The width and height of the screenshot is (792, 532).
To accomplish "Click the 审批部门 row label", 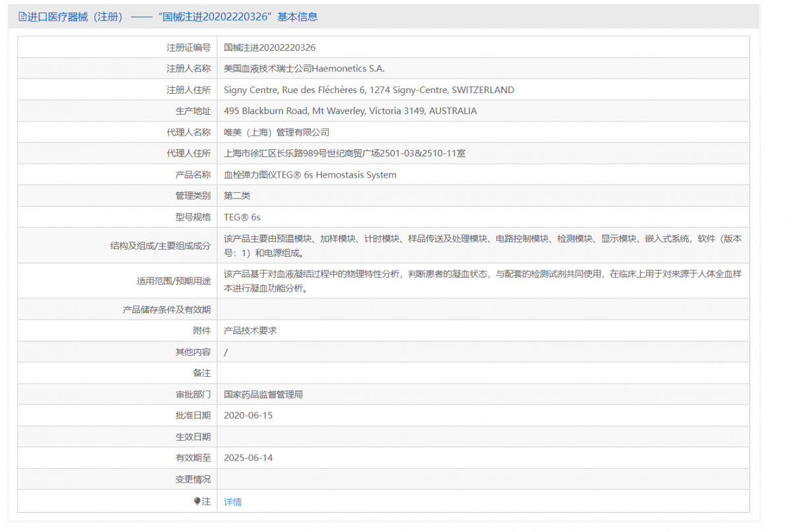I will (x=193, y=395).
